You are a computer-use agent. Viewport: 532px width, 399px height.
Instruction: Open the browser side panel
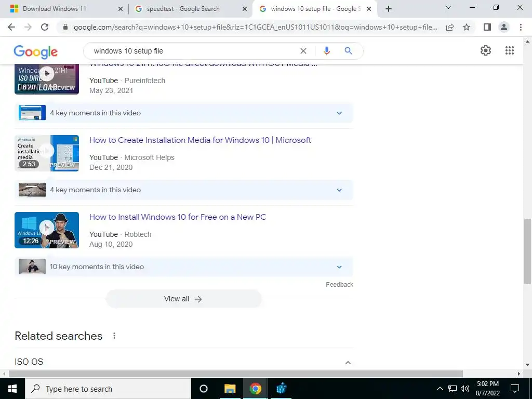(x=487, y=27)
